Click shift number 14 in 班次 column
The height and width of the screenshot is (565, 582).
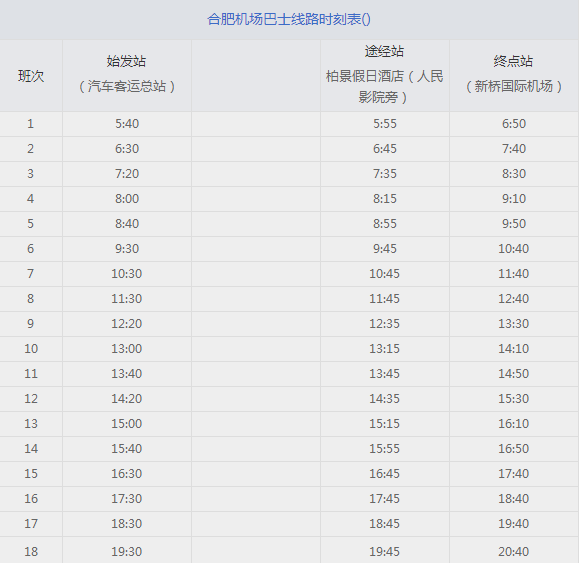point(31,449)
